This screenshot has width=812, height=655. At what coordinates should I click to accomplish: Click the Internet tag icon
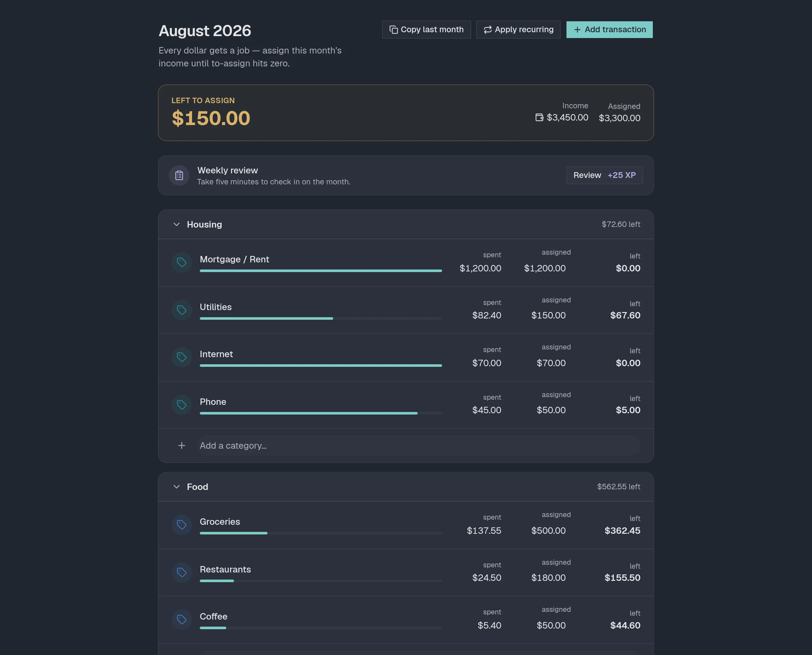[x=181, y=357]
